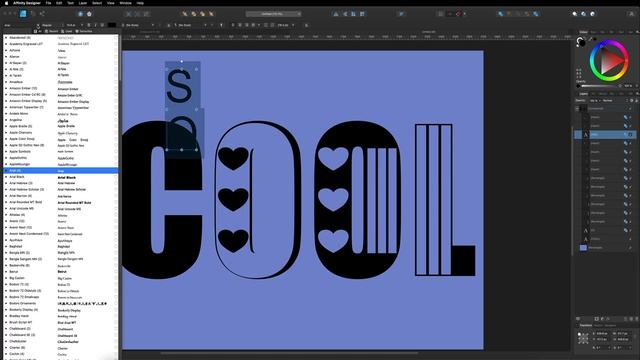Open the Affinity Designer application menu

pyautogui.click(x=27, y=3)
